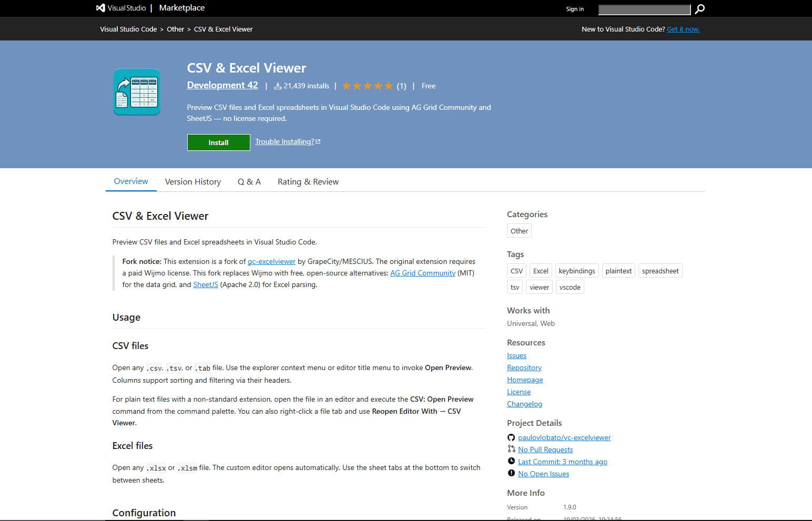
Task: Click the Free price label
Action: click(429, 86)
